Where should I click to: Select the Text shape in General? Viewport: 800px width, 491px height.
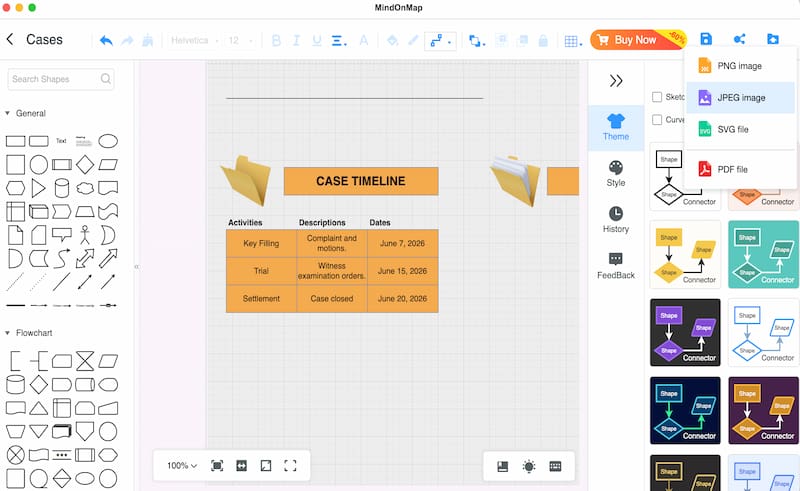(x=61, y=141)
